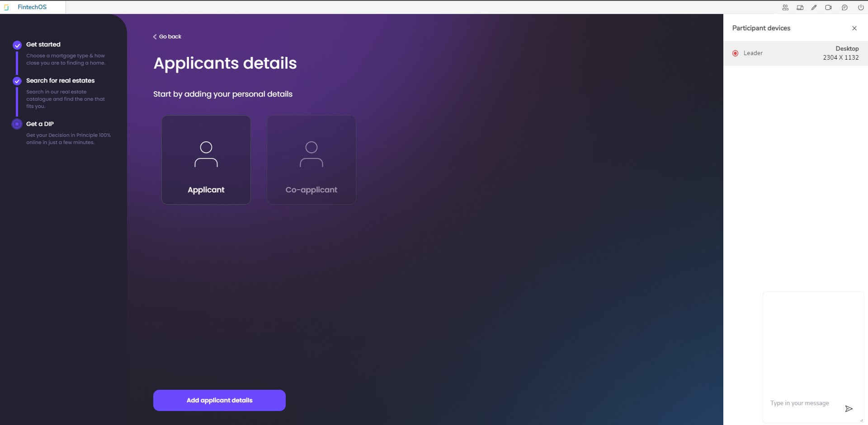This screenshot has width=868, height=425.
Task: Click Search for real estates checkmark
Action: click(17, 81)
